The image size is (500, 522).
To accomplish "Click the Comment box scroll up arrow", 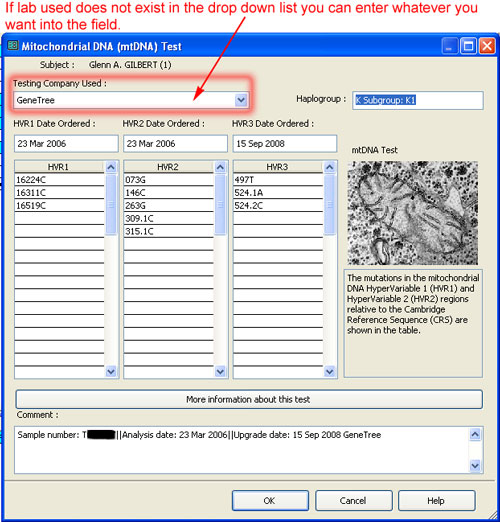I will (475, 434).
